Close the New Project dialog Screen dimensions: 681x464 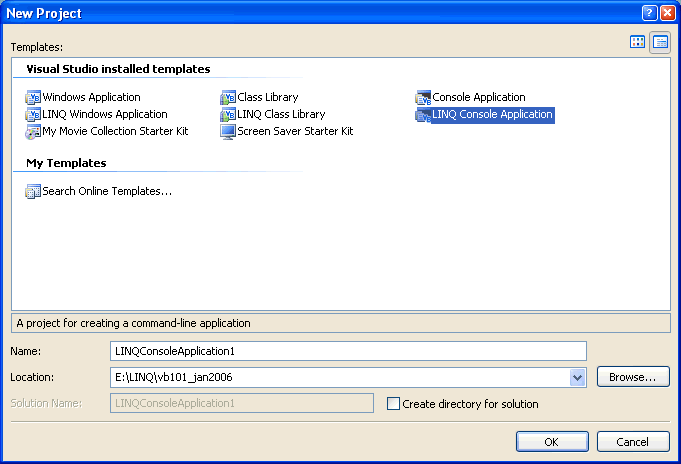pyautogui.click(x=667, y=13)
